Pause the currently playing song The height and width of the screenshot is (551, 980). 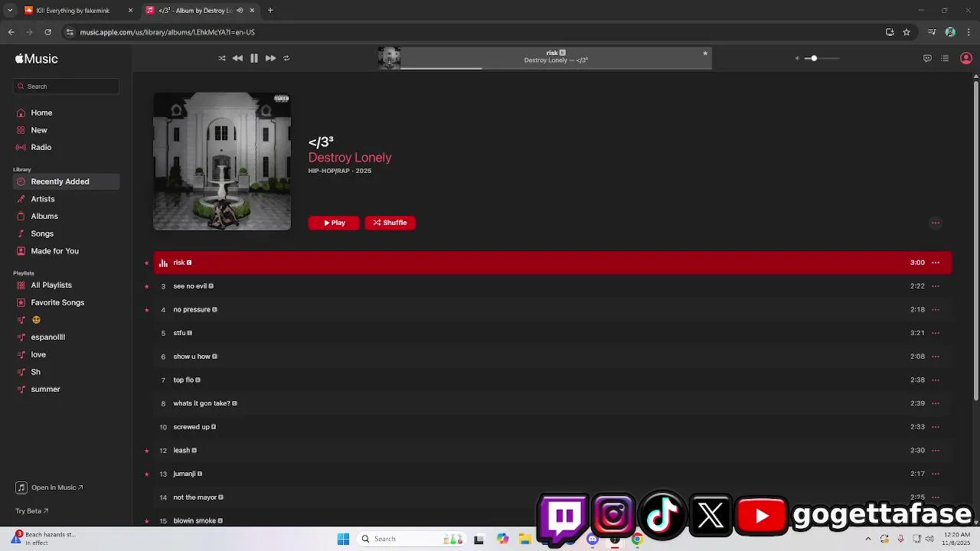pos(254,58)
